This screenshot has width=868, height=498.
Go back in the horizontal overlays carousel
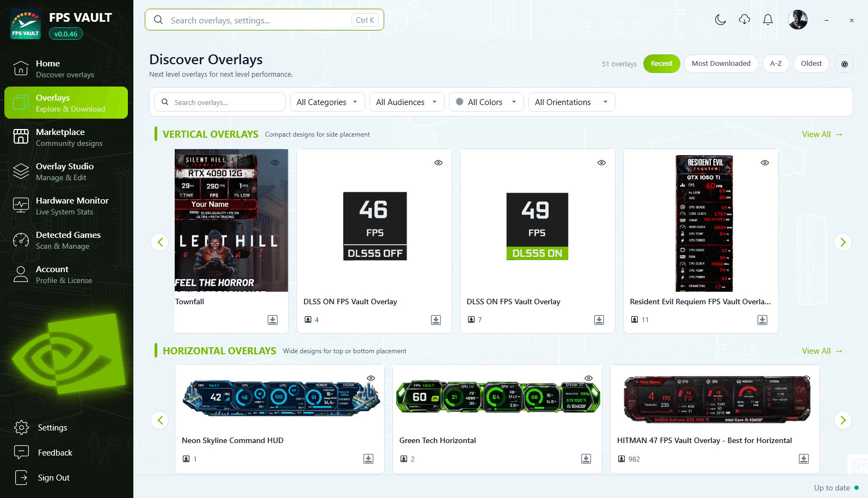pyautogui.click(x=160, y=420)
